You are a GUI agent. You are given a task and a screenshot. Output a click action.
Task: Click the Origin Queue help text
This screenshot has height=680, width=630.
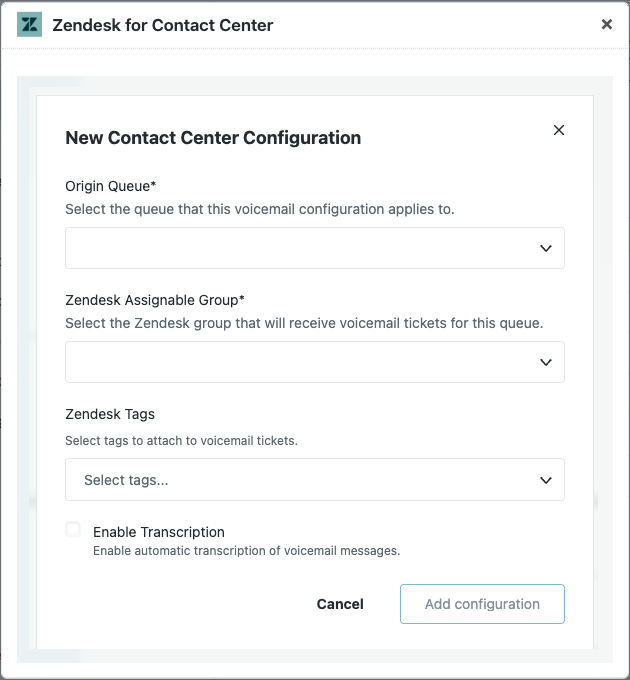click(259, 209)
